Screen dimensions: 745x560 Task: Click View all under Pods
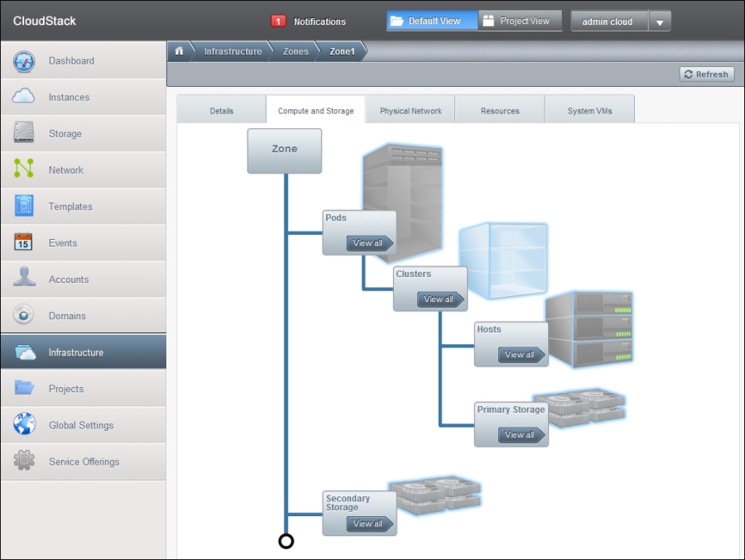[368, 243]
